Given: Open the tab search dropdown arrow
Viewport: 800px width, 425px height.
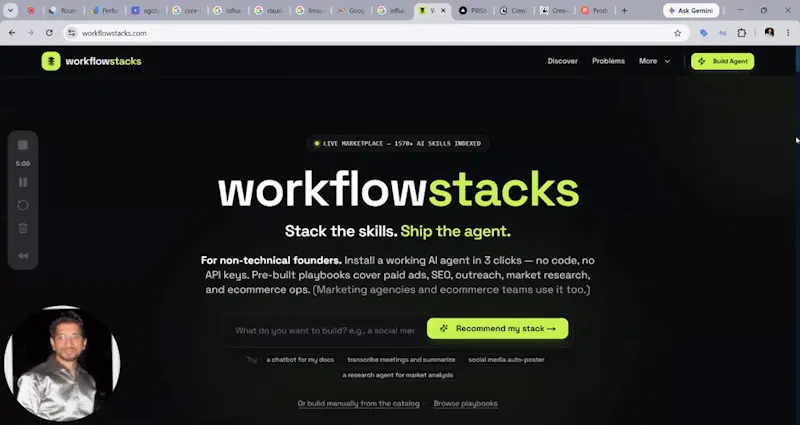Looking at the screenshot, I should coord(10,10).
